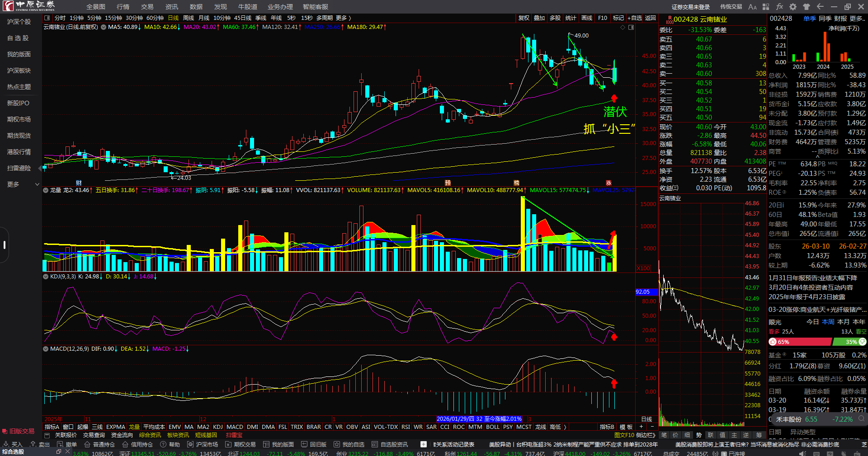The image size is (868, 456).
Task: Open the 统计 statistics menu
Action: pyautogui.click(x=571, y=18)
